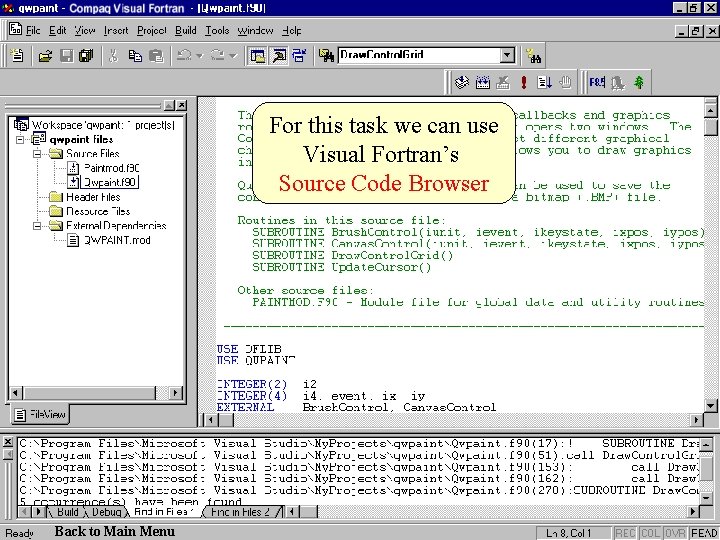Toggle the Workspace window toolbar button
Screen dimensions: 720x540
(257, 56)
